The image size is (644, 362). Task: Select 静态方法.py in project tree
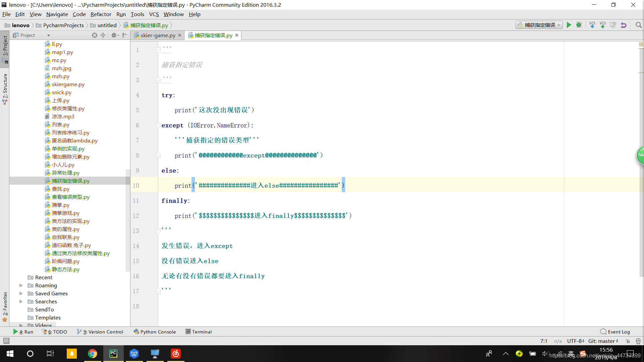[66, 269]
